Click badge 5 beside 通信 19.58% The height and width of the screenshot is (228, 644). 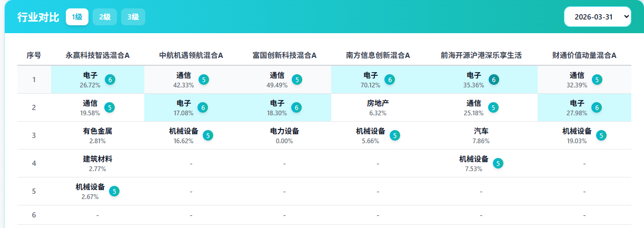coord(110,107)
